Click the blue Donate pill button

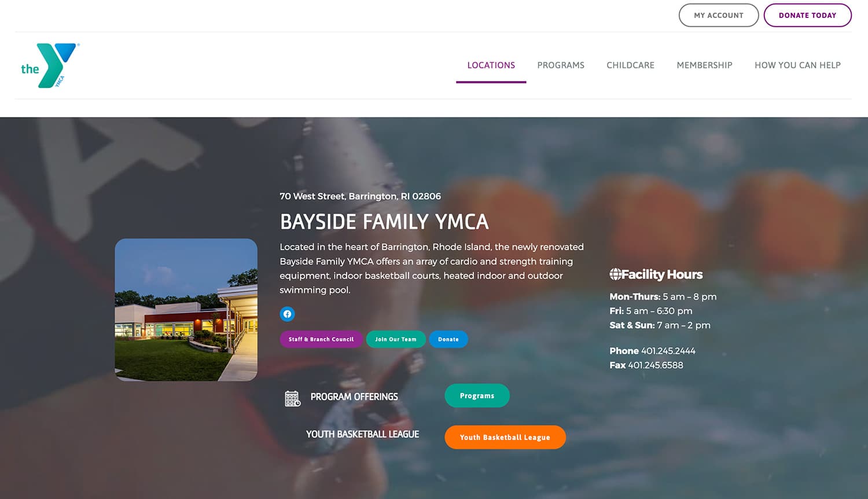click(x=448, y=339)
